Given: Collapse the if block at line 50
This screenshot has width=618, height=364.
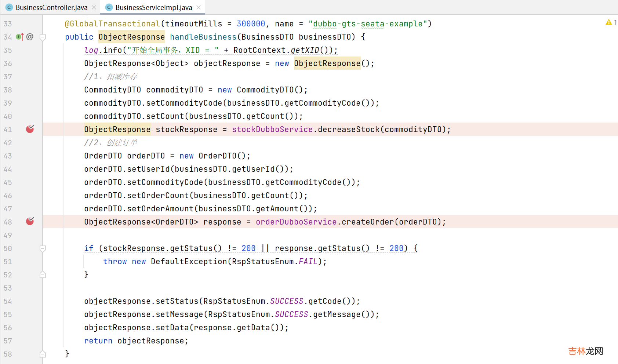Looking at the screenshot, I should point(43,248).
